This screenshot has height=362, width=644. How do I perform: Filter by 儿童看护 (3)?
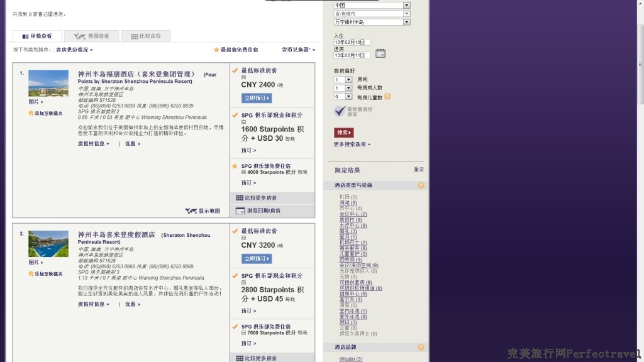point(353,254)
